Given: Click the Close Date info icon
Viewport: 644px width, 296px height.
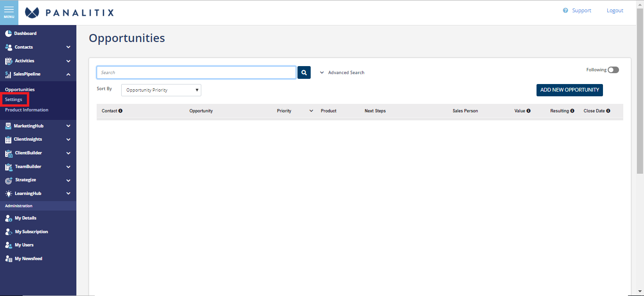Looking at the screenshot, I should tap(608, 111).
